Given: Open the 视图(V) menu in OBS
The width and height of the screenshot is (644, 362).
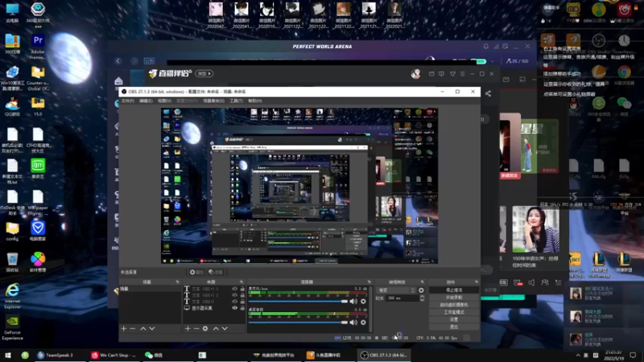Looking at the screenshot, I should [164, 101].
